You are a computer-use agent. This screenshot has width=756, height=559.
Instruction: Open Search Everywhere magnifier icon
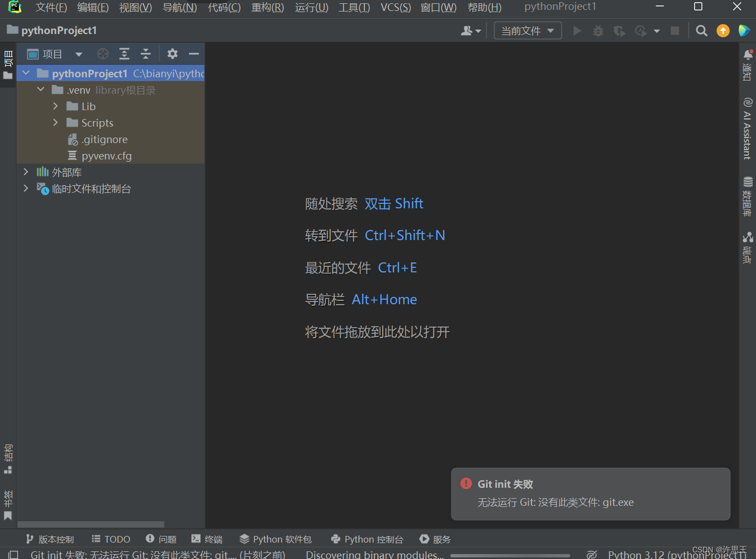click(x=701, y=31)
